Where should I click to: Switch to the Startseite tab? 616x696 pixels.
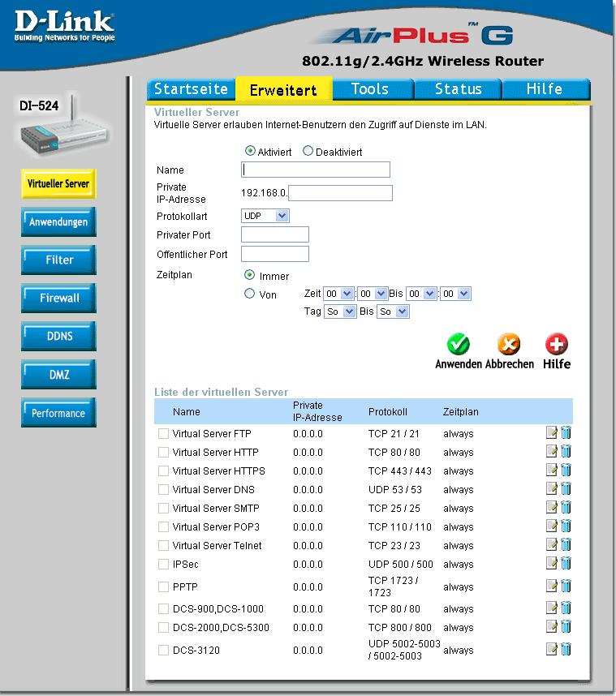coord(191,89)
